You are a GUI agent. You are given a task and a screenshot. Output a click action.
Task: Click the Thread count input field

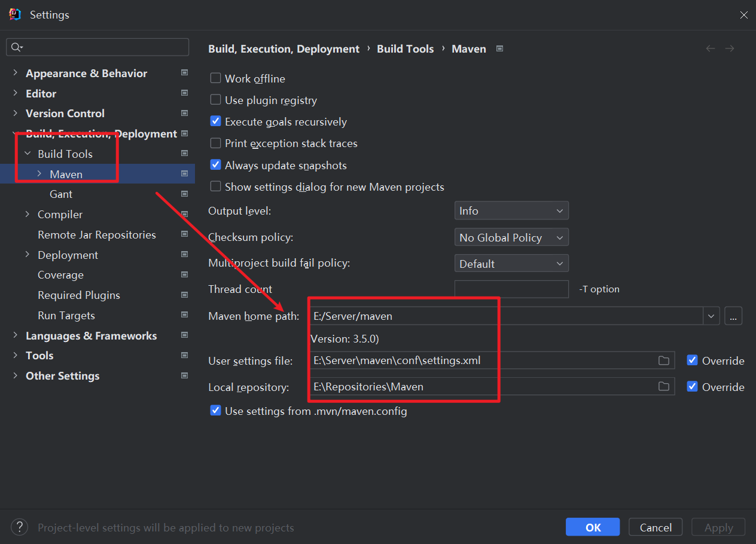click(511, 289)
